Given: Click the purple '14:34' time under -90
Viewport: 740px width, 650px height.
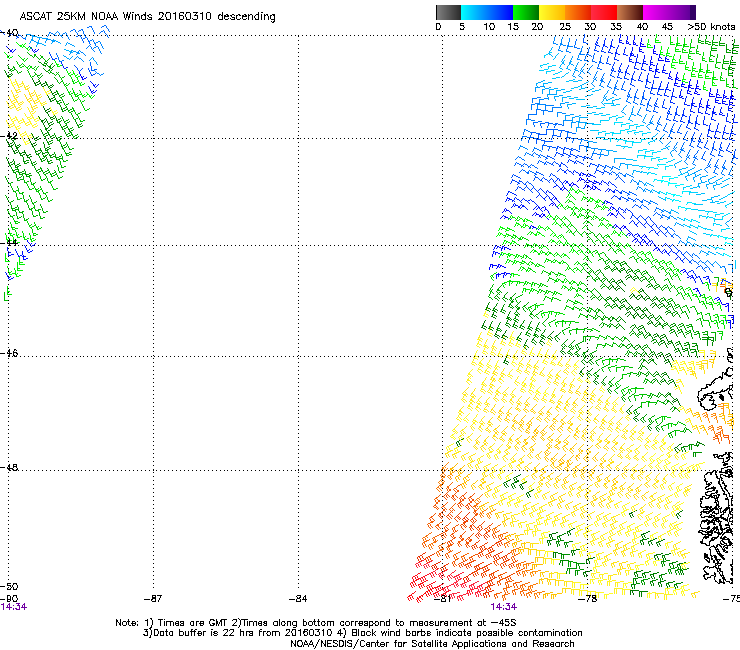Looking at the screenshot, I should point(14,607).
